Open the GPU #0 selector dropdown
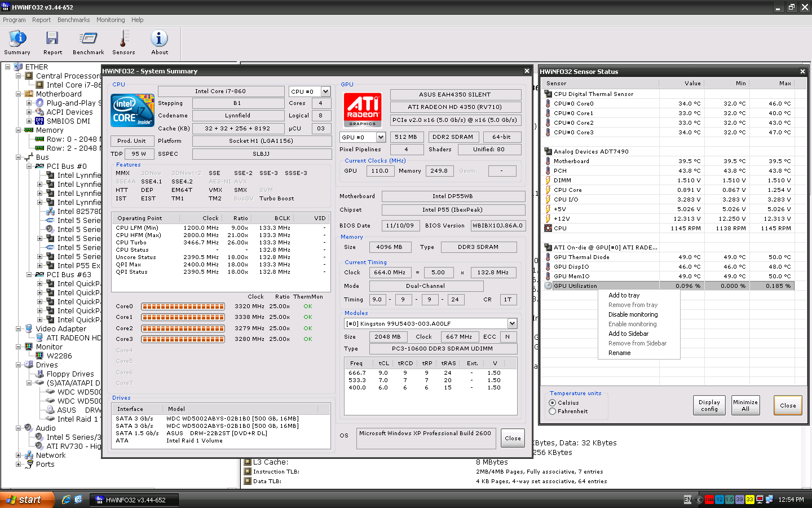 tap(381, 137)
